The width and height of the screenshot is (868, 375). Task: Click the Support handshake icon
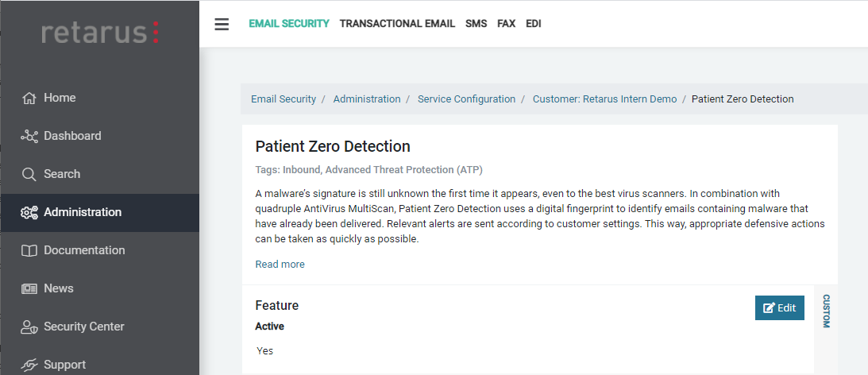coord(29,365)
